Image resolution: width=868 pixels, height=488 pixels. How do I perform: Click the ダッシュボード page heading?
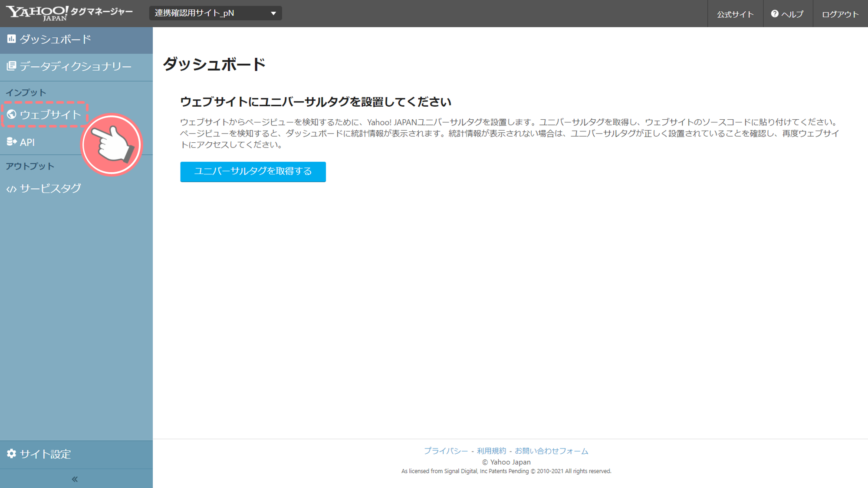[x=214, y=65]
